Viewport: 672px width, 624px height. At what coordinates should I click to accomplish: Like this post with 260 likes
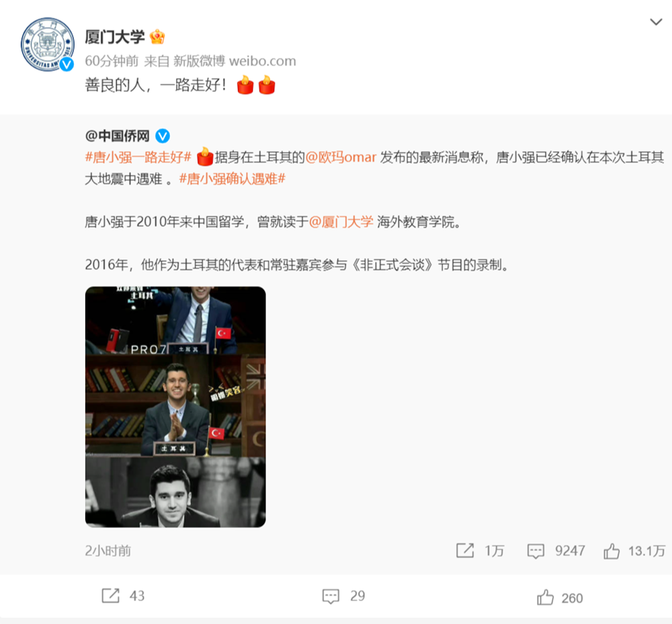(560, 597)
